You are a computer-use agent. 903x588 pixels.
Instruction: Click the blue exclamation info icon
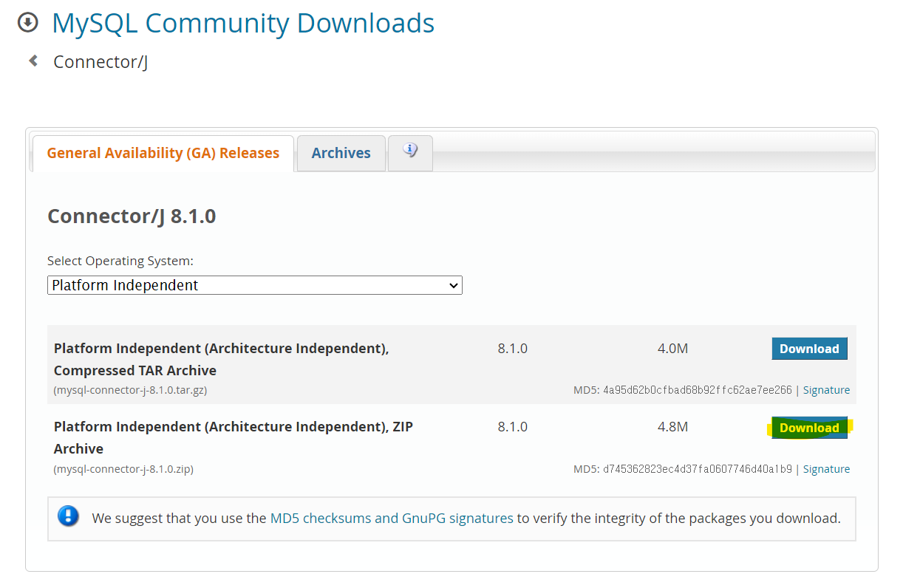coord(68,516)
